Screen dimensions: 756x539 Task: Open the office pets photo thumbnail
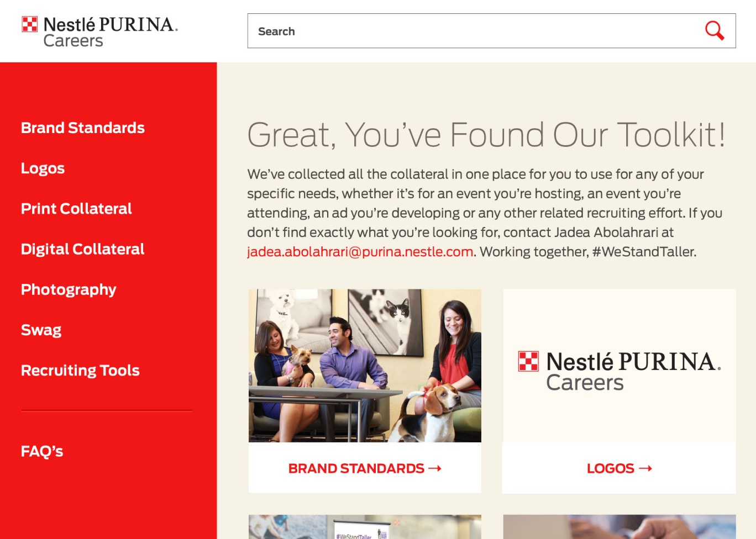(365, 366)
